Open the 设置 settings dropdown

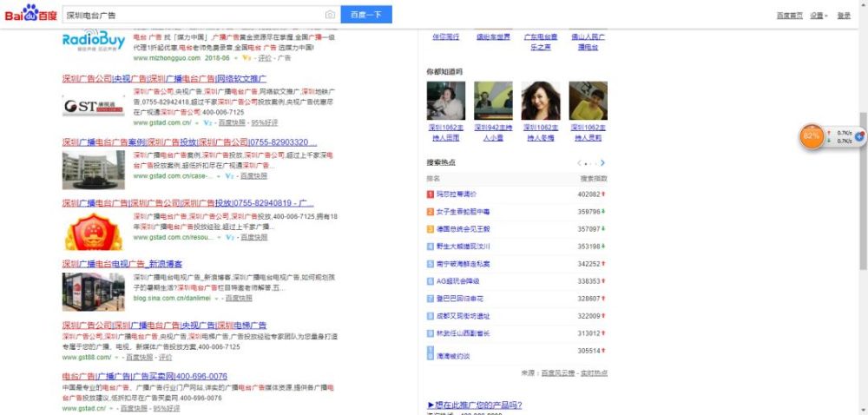(819, 16)
